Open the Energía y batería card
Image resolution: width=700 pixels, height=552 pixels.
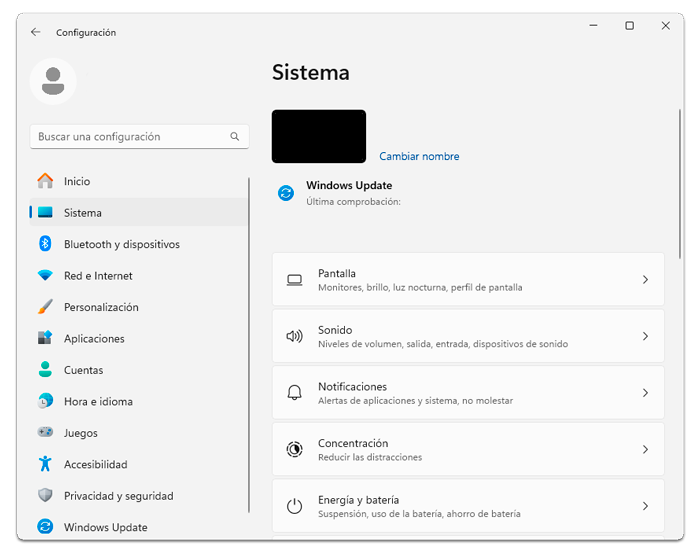468,506
